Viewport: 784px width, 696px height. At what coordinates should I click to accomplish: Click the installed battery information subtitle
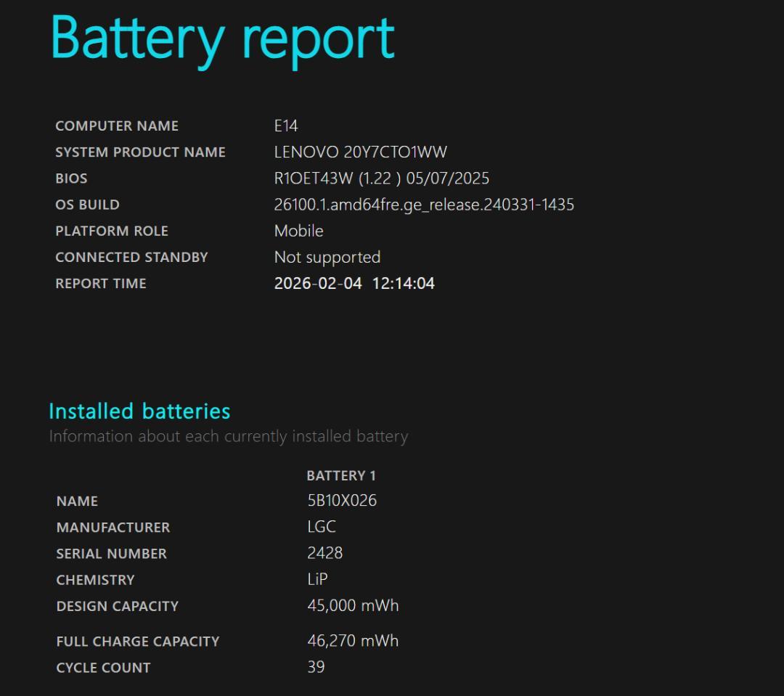pyautogui.click(x=228, y=437)
